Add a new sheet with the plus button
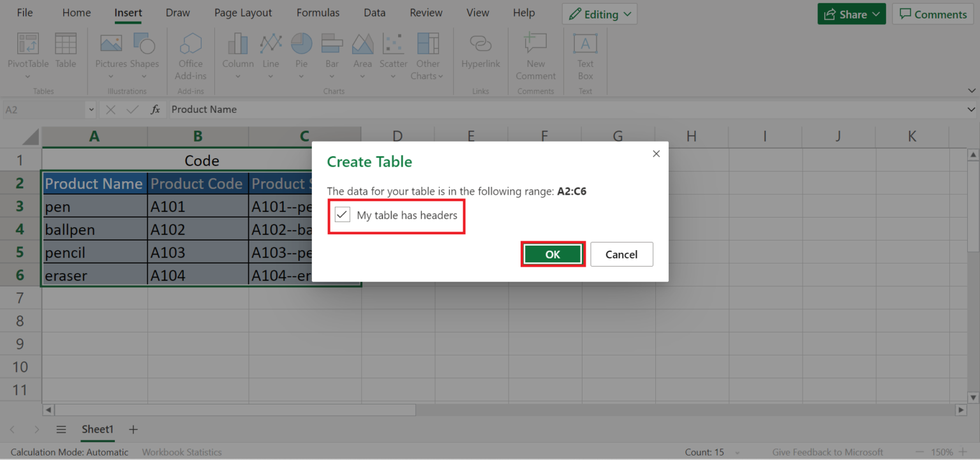980x460 pixels. tap(133, 429)
